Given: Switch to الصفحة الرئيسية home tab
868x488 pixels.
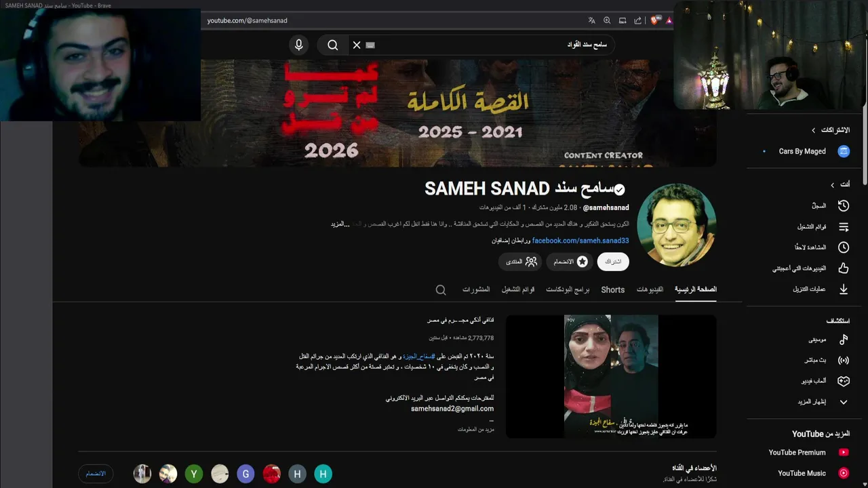Looking at the screenshot, I should click(x=695, y=289).
